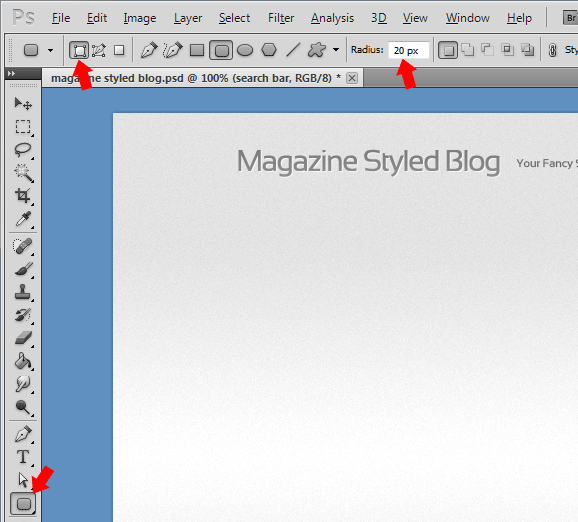Select the Eyedropper tool

pyautogui.click(x=23, y=219)
